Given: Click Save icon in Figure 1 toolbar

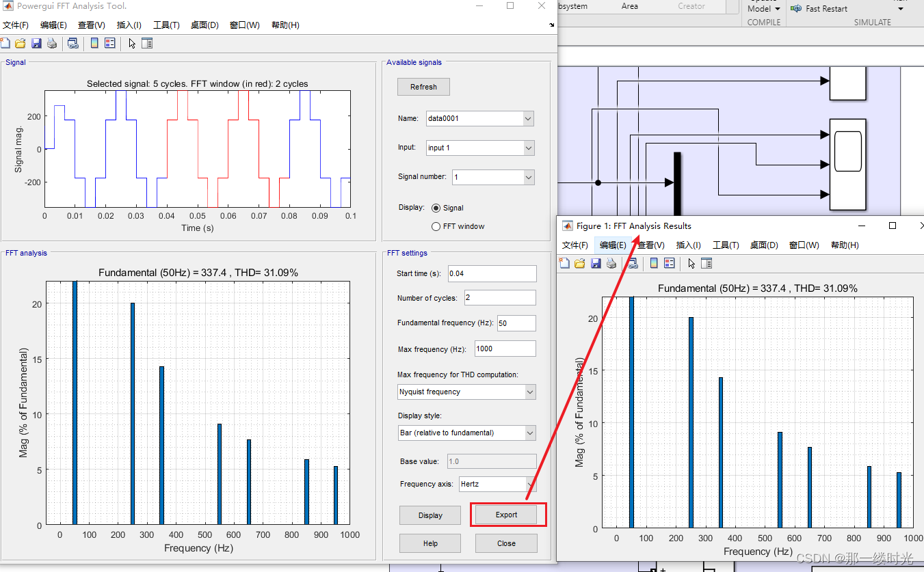Looking at the screenshot, I should point(596,263).
